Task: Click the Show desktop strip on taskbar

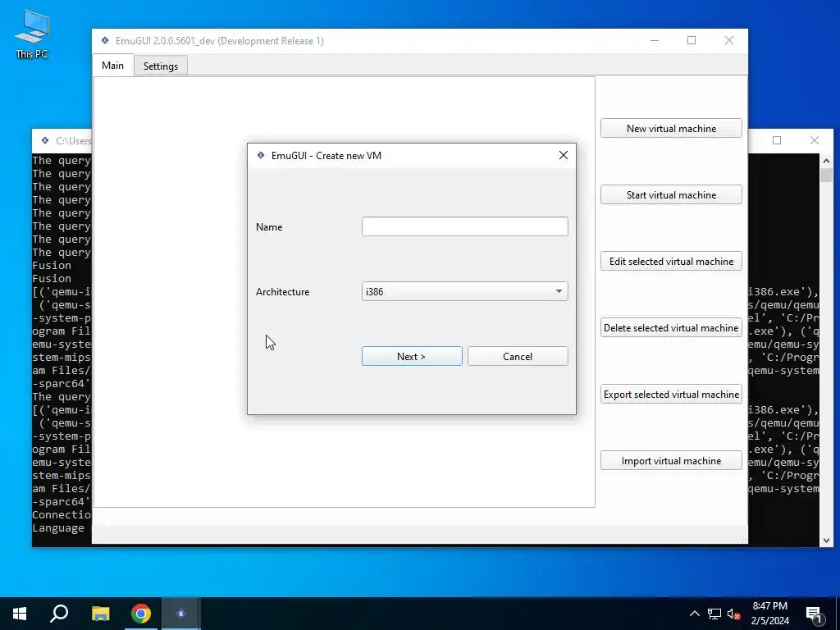Action: [x=838, y=614]
